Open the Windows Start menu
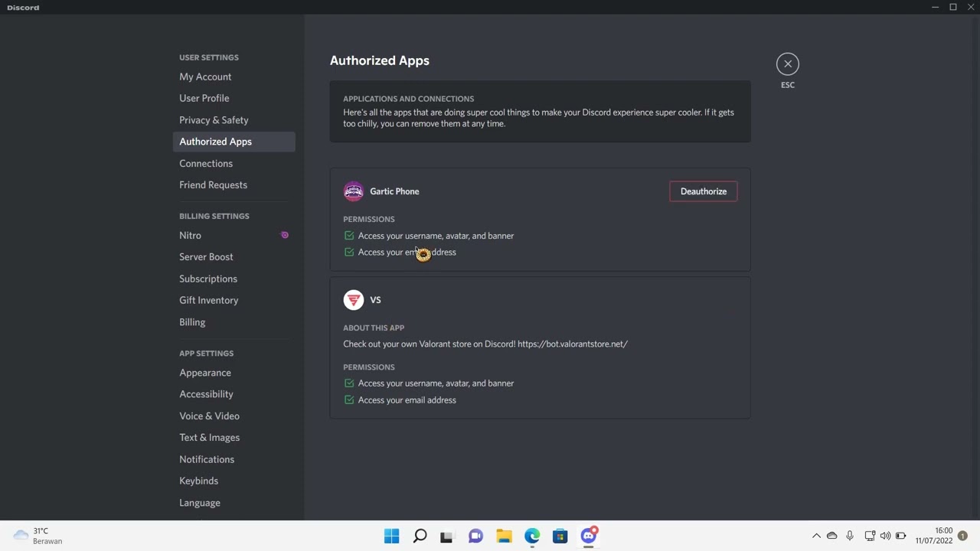Viewport: 980px width, 551px height. tap(391, 536)
